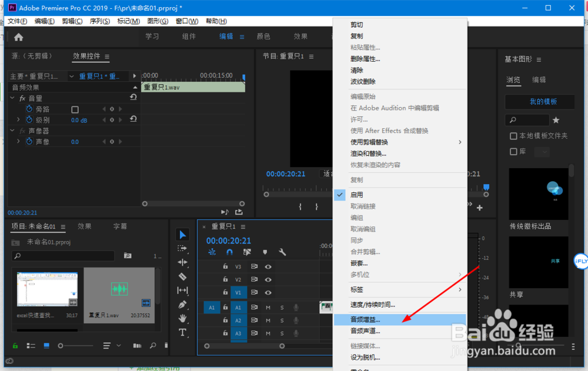Open the 剪辑(C) menu
Screen dimensions: 588x371
pos(72,21)
